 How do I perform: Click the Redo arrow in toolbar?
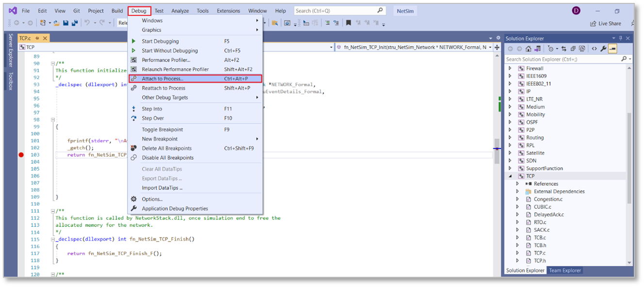(x=102, y=22)
